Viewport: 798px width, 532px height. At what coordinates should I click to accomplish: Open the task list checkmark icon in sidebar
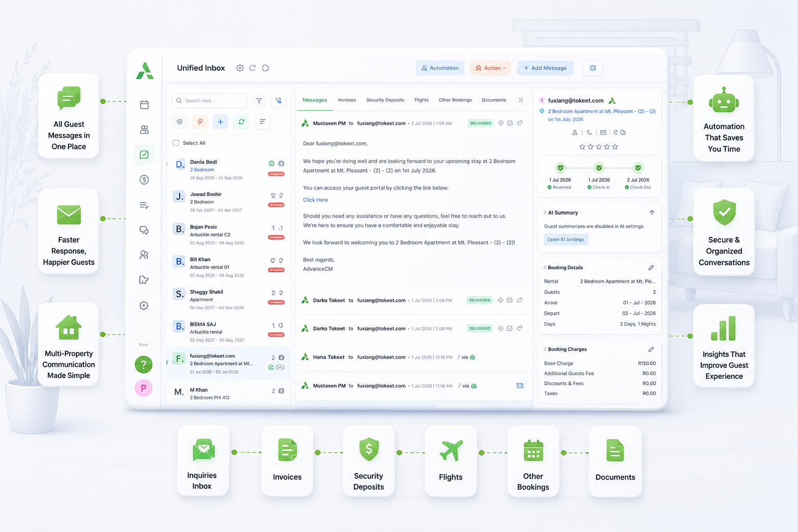click(x=144, y=205)
